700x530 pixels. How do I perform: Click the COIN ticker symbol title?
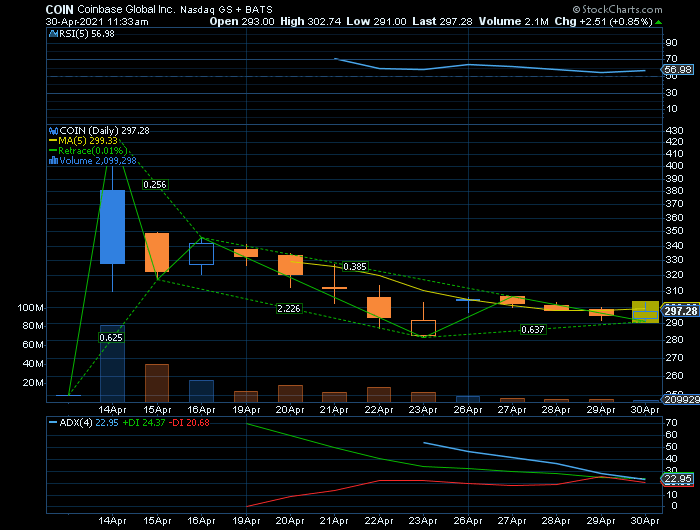point(59,9)
